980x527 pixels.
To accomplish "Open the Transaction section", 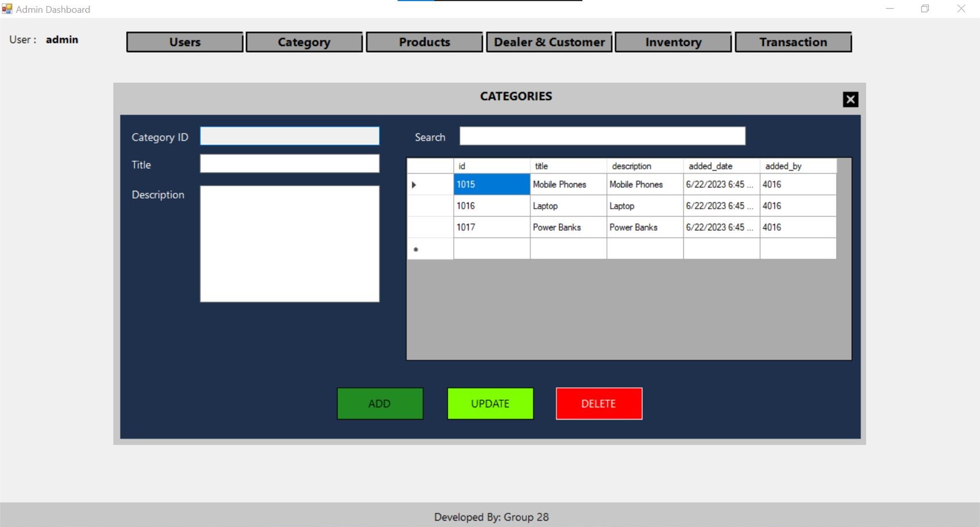I will [793, 42].
